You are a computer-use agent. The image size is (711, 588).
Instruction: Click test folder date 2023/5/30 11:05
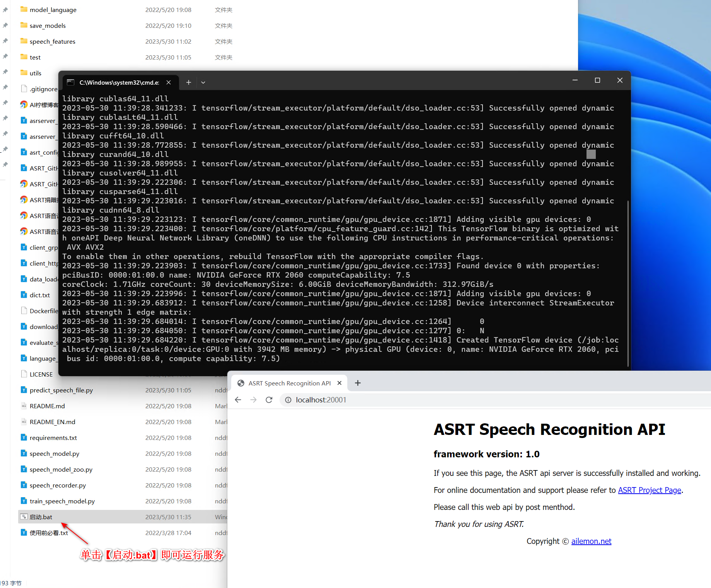[x=168, y=57]
